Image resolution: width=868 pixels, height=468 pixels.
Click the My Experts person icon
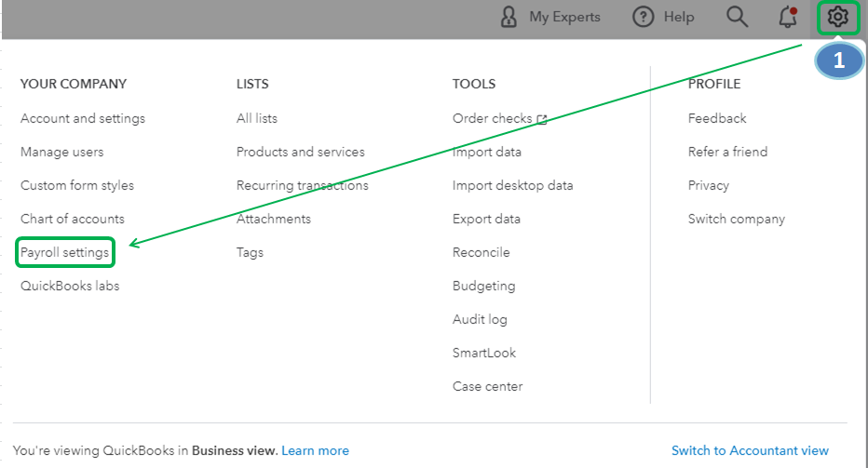point(509,17)
